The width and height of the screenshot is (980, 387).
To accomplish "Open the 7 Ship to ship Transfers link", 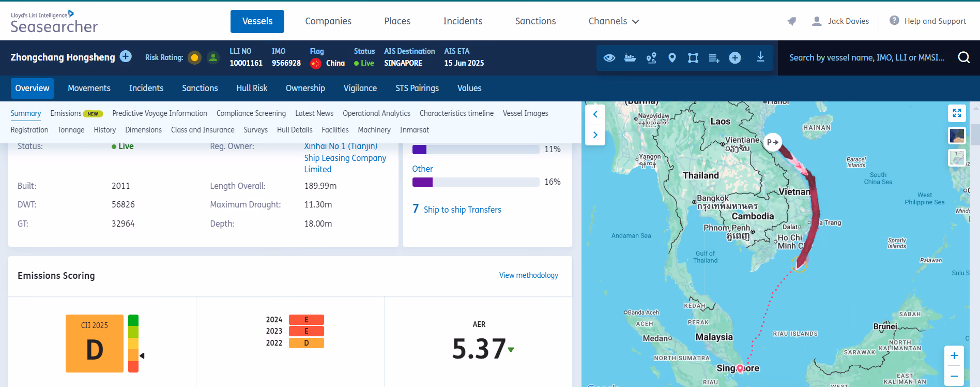I will pos(457,209).
